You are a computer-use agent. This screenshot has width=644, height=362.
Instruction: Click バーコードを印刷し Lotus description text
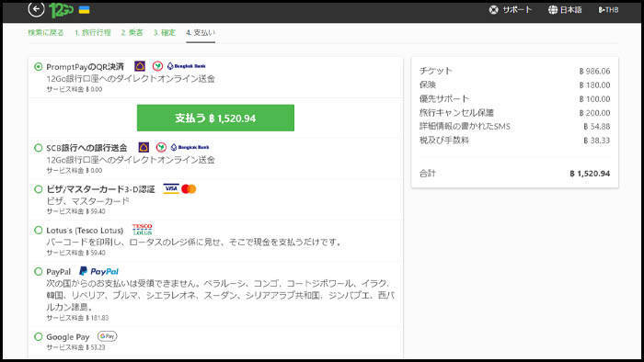pos(194,242)
